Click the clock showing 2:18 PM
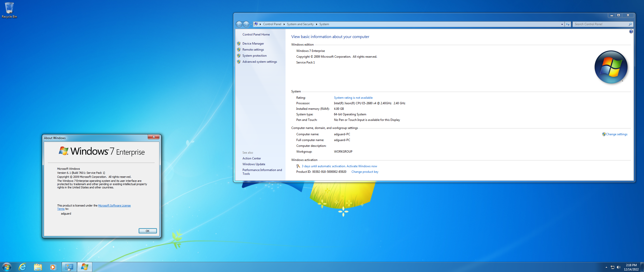This screenshot has height=272, width=644. point(631,265)
